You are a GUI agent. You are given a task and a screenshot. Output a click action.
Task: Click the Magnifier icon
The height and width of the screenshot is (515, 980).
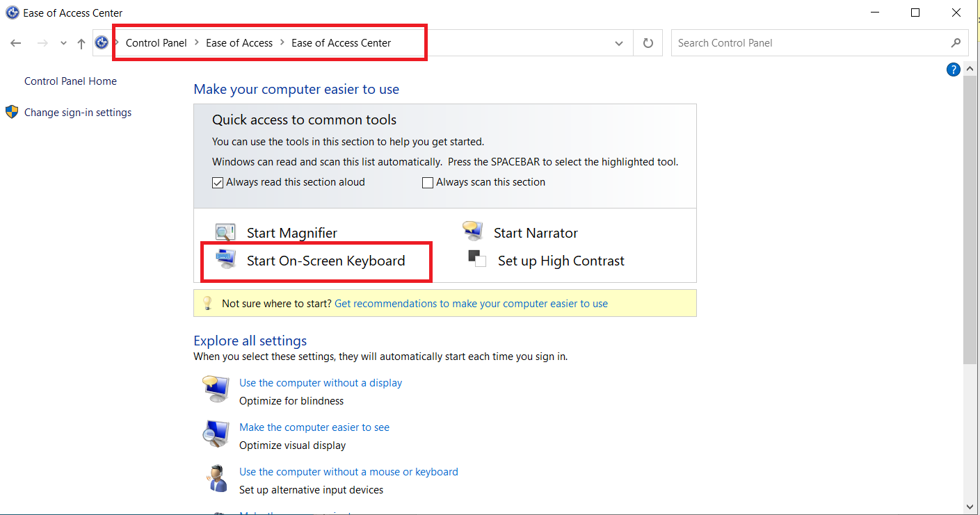(x=225, y=232)
